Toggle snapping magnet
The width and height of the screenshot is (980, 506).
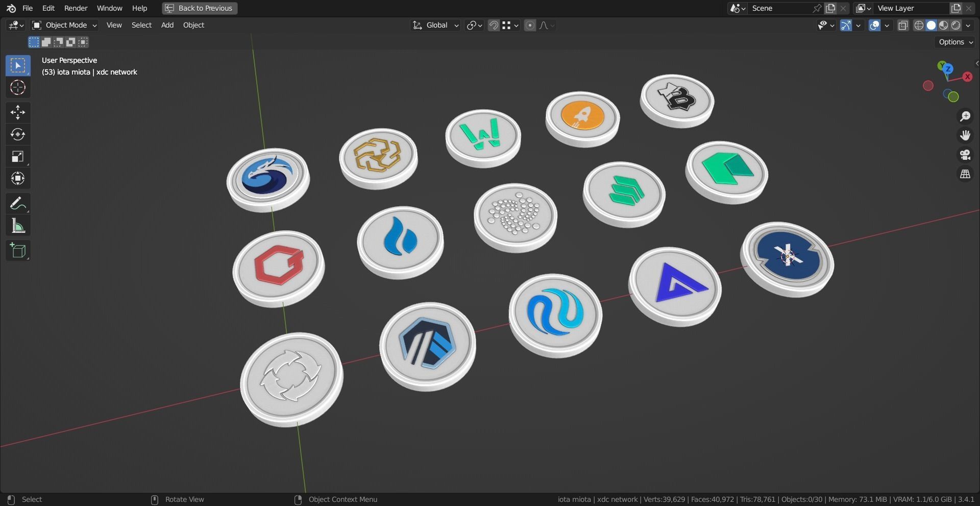click(x=494, y=25)
